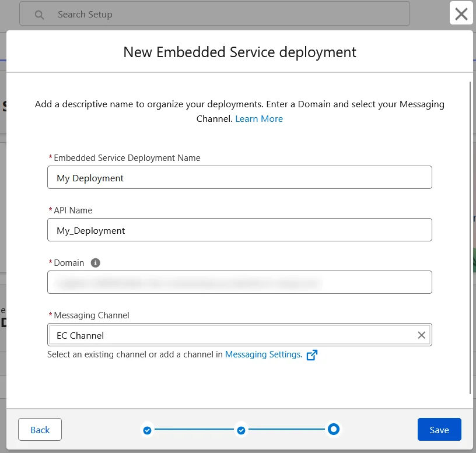
Task: Close the New Embedded Service deployment dialog
Action: (x=461, y=14)
